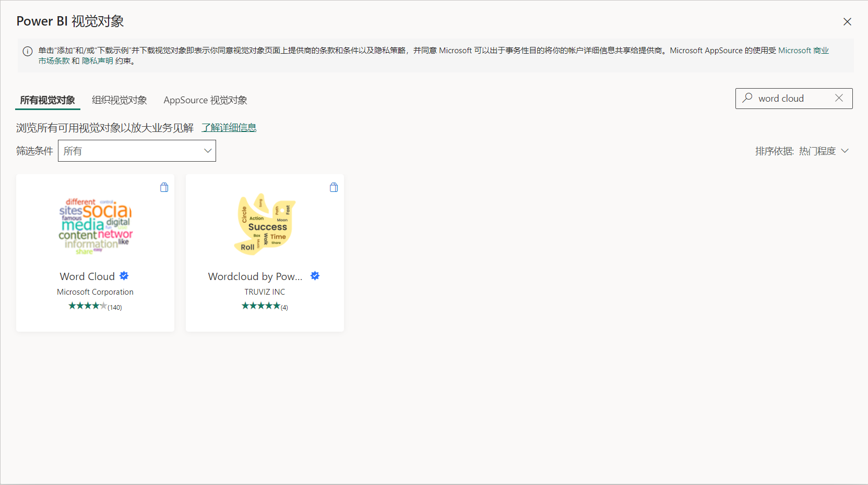Click the certified badge beside Wordcloud by Pow...

point(315,276)
